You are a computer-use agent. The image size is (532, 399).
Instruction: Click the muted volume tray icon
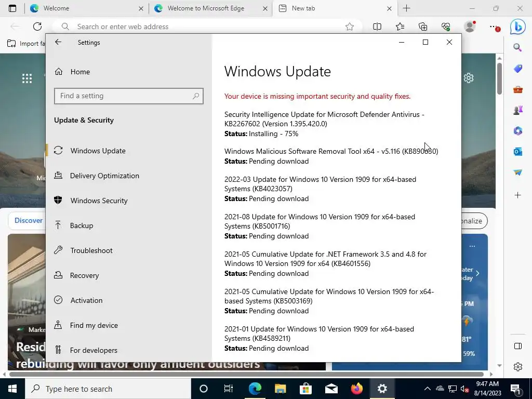[464, 389]
